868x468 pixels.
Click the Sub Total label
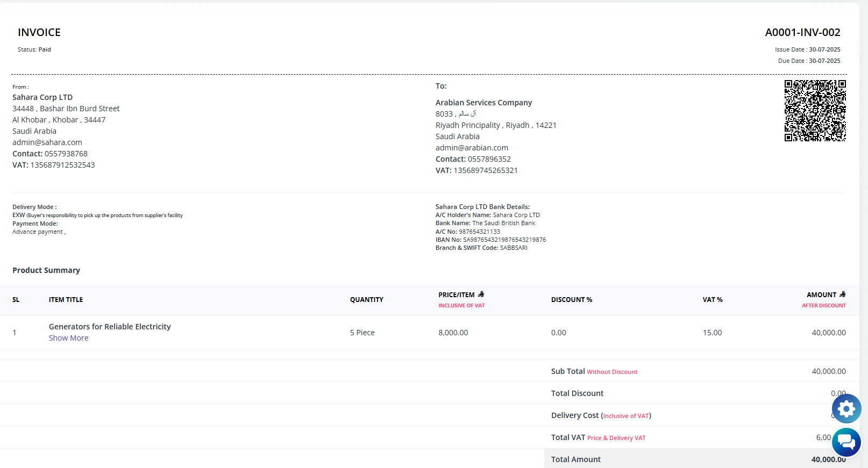click(x=568, y=371)
